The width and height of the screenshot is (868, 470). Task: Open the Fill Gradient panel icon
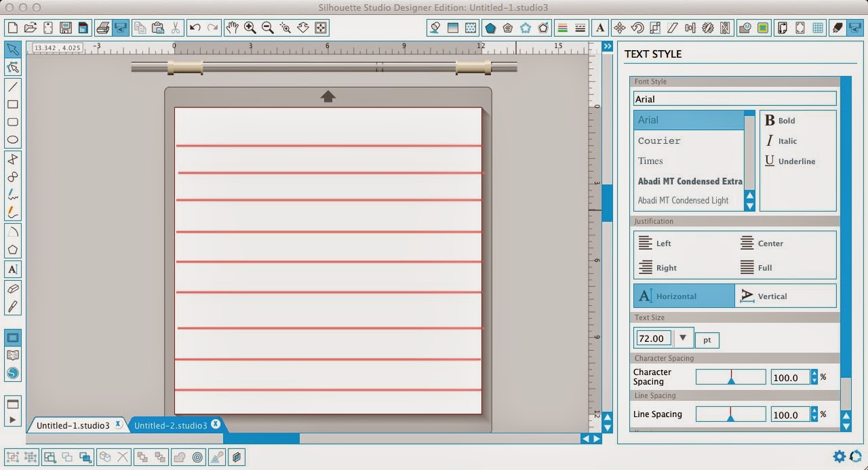(453, 28)
